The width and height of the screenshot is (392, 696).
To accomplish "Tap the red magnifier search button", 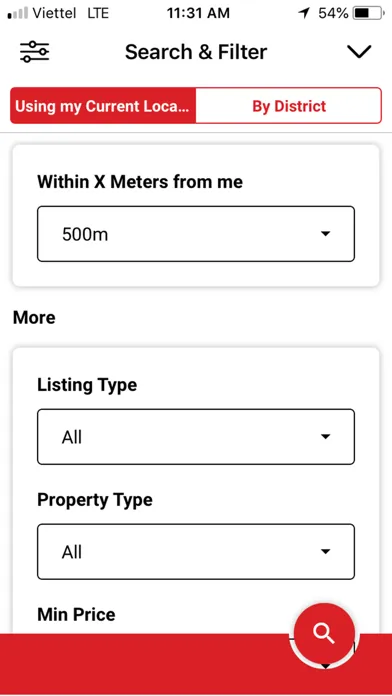I will pos(324,633).
